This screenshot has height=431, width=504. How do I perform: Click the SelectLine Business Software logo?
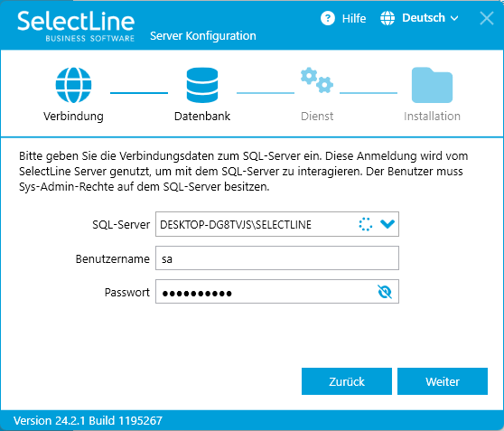[76, 26]
